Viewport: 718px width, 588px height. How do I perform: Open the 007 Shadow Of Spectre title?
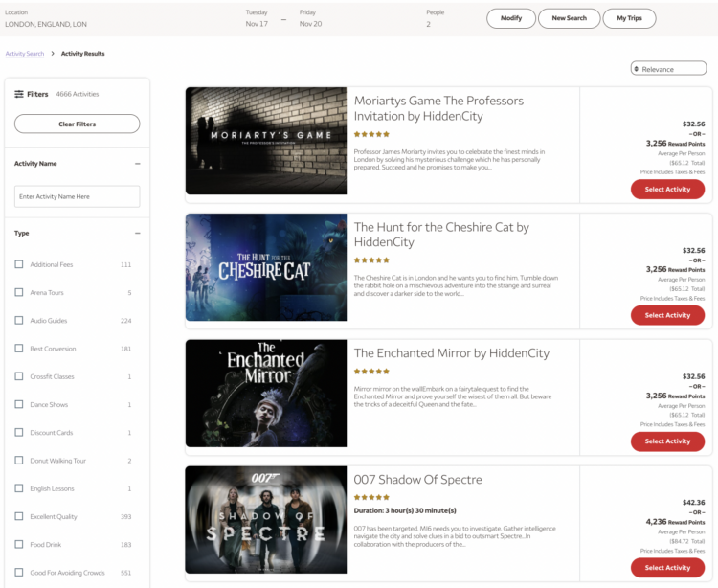tap(417, 480)
